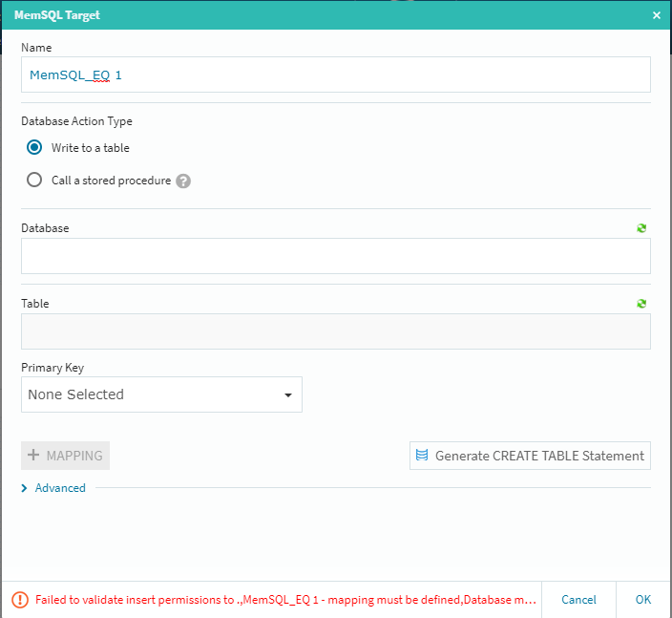Cancel the dialog
The width and height of the screenshot is (672, 618).
[578, 600]
